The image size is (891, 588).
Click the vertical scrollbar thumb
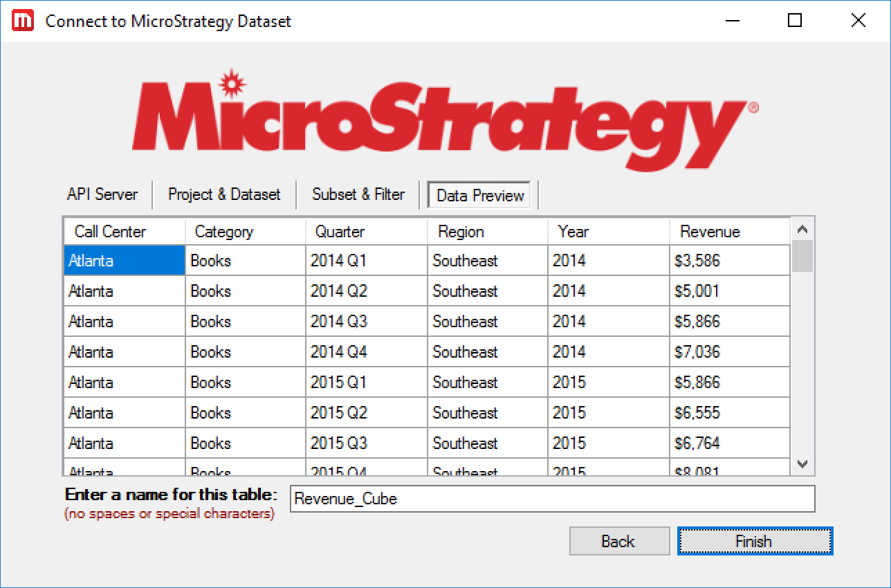point(802,257)
